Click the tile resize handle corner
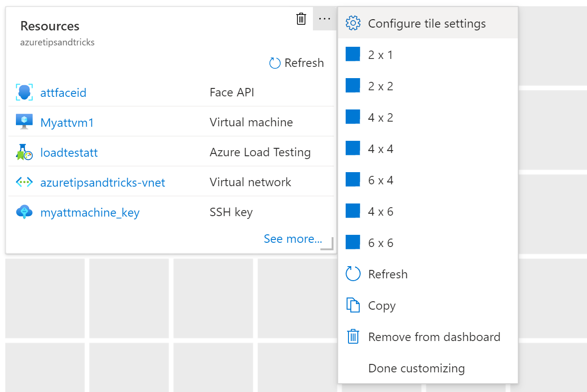Image resolution: width=587 pixels, height=392 pixels. click(327, 244)
